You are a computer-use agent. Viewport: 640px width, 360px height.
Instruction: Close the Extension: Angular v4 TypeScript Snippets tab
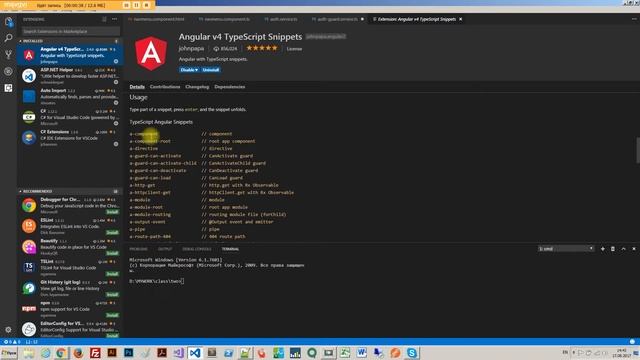[x=460, y=19]
